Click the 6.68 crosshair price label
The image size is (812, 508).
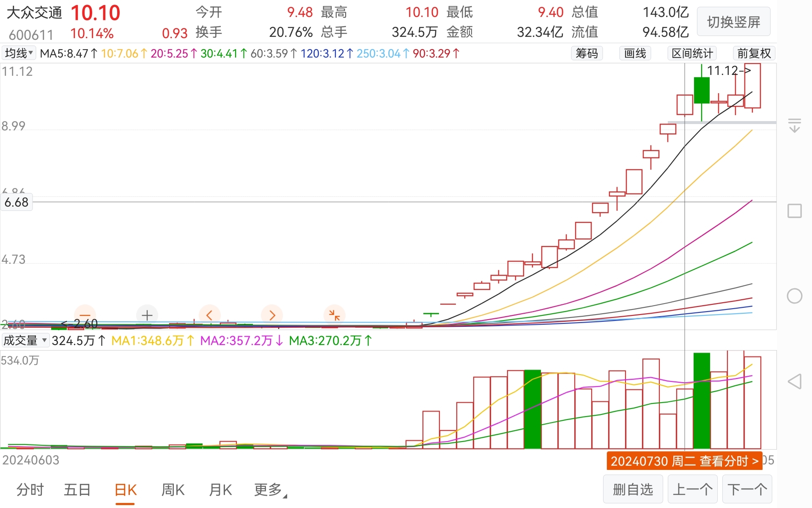[x=16, y=202]
